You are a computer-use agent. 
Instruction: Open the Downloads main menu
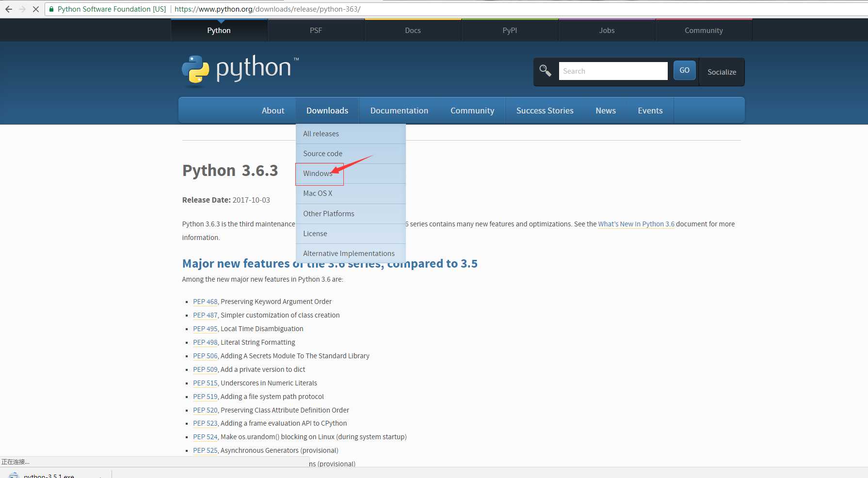pos(327,111)
